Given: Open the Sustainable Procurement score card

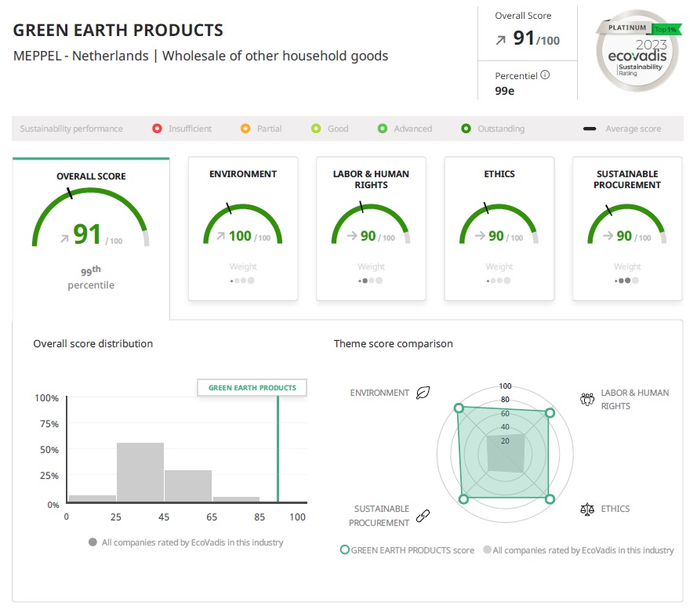Looking at the screenshot, I should point(627,228).
